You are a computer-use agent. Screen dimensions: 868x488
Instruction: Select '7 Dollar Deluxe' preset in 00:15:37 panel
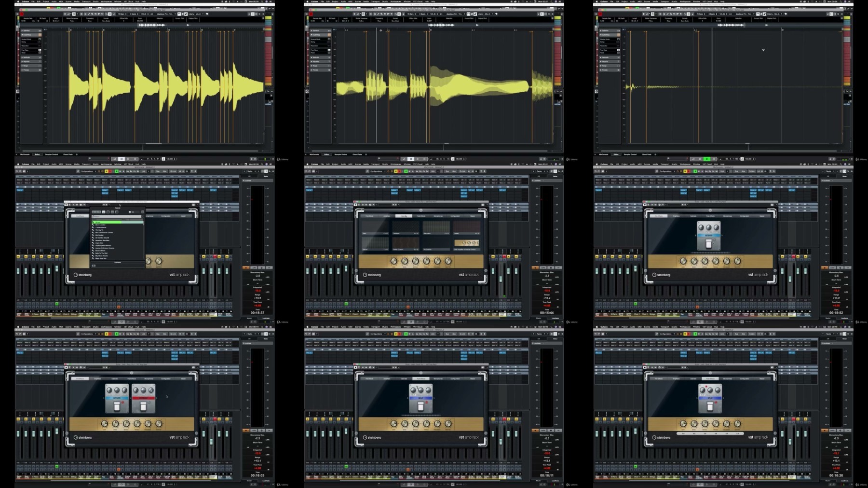pos(117,227)
